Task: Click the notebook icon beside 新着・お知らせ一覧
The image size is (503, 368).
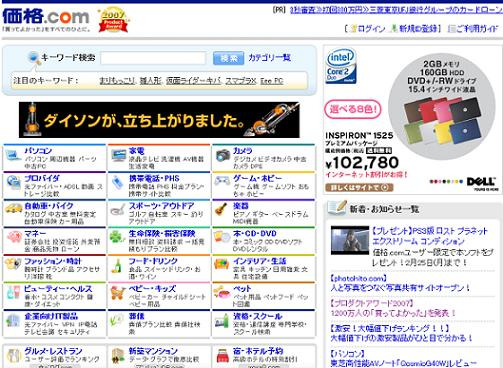Action: (x=337, y=208)
